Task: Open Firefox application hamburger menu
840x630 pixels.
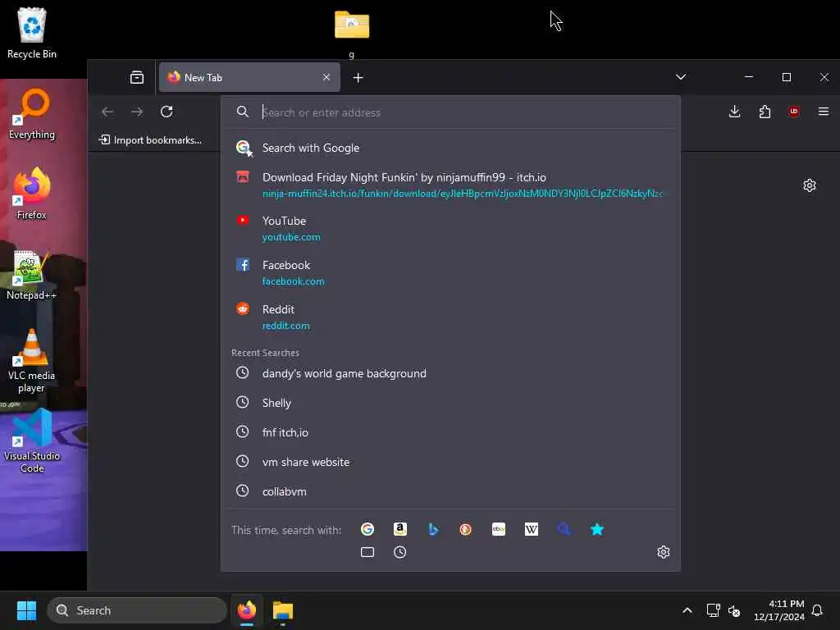Action: pyautogui.click(x=824, y=112)
